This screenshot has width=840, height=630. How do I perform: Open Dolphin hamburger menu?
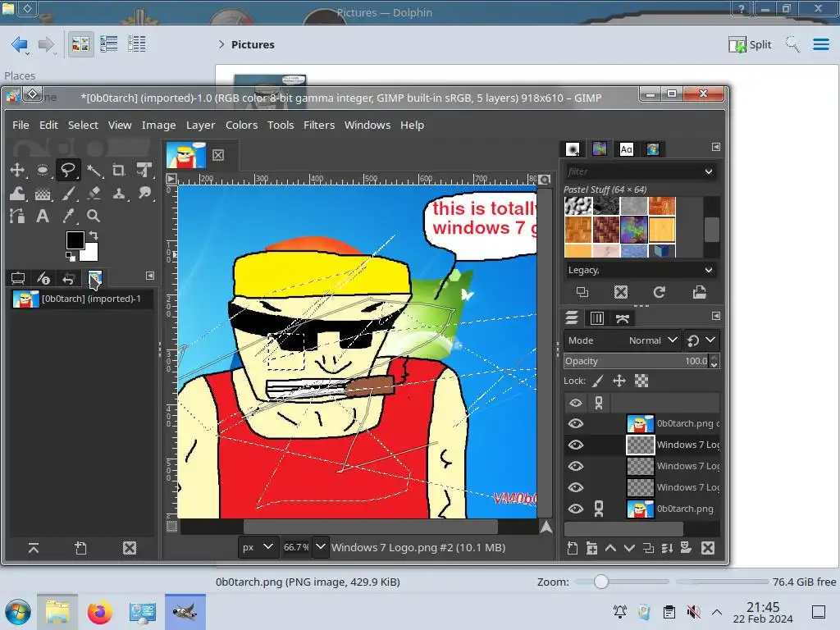pyautogui.click(x=820, y=44)
